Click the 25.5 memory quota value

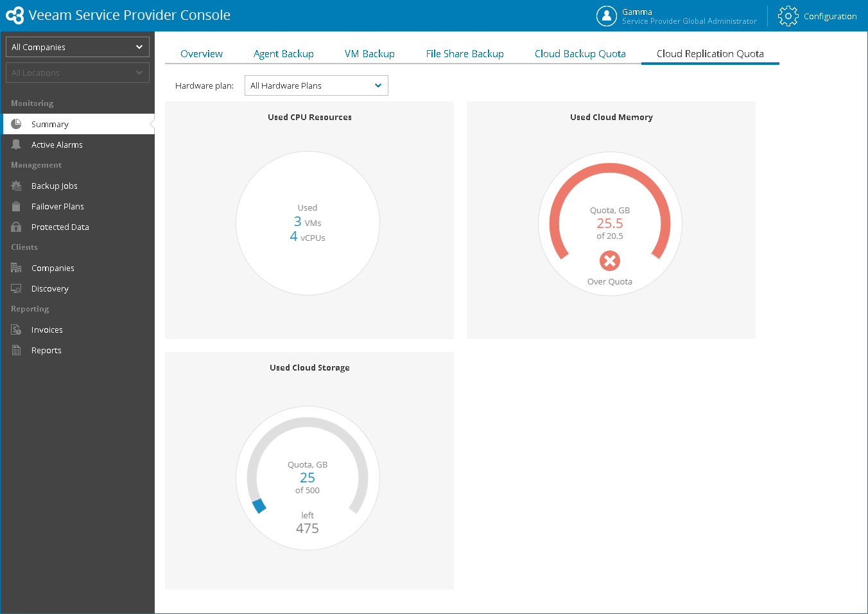[610, 224]
